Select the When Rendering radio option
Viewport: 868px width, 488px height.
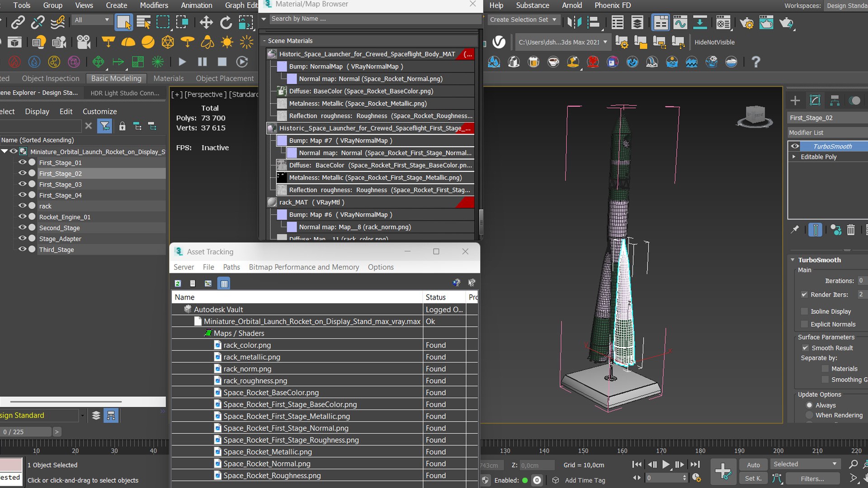pyautogui.click(x=809, y=415)
